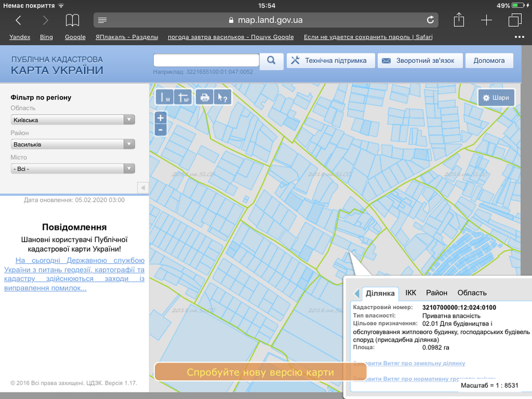Viewport: 532px width, 399px height.
Task: Open Safari bookmarks book icon
Action: [72, 20]
